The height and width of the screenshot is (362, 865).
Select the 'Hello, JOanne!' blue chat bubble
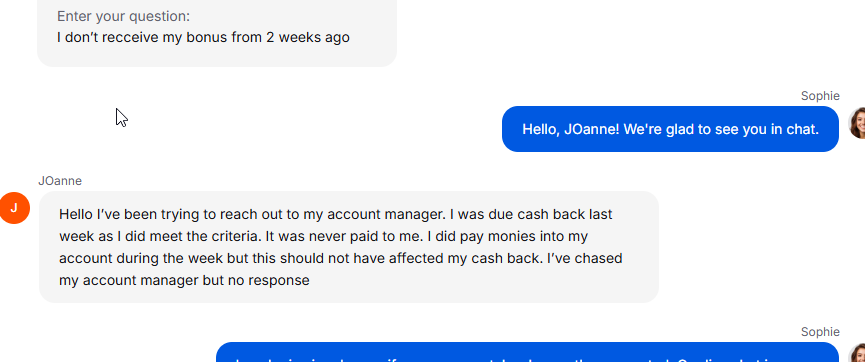coord(670,129)
